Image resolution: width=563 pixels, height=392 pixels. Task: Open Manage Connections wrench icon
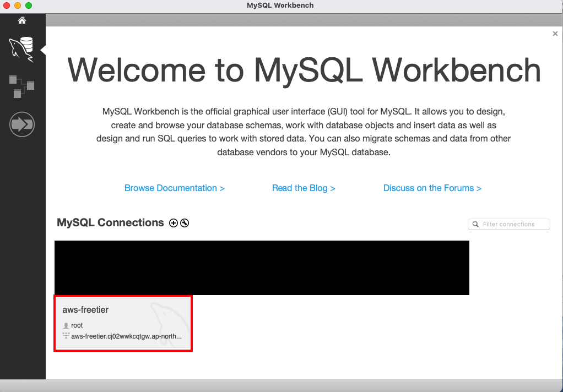point(185,223)
